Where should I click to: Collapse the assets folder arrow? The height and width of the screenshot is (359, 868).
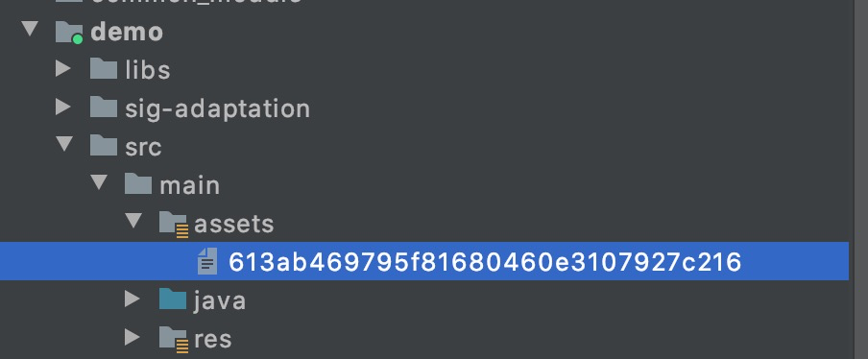(133, 220)
